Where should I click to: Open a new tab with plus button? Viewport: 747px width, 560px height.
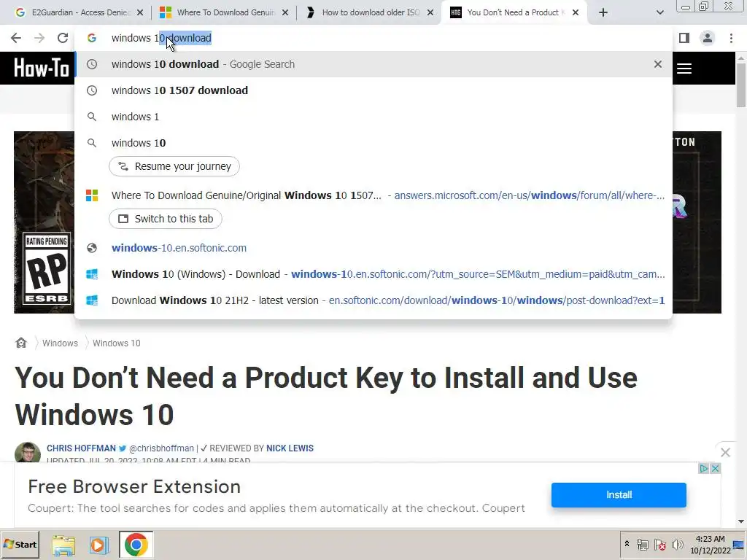point(603,13)
